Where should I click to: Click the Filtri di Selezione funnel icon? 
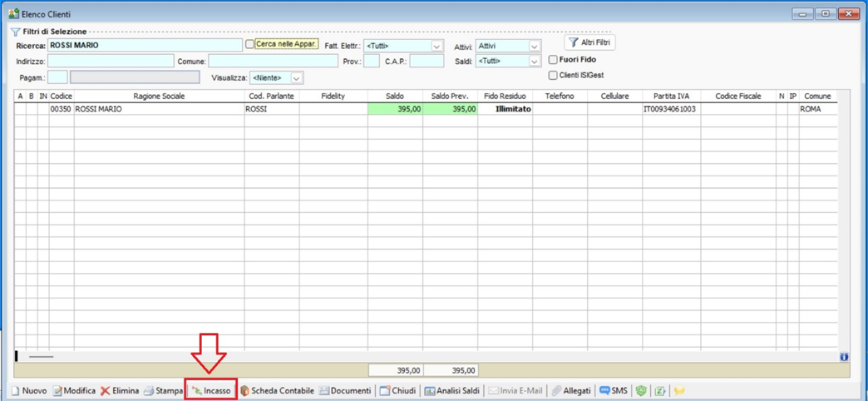(x=16, y=32)
